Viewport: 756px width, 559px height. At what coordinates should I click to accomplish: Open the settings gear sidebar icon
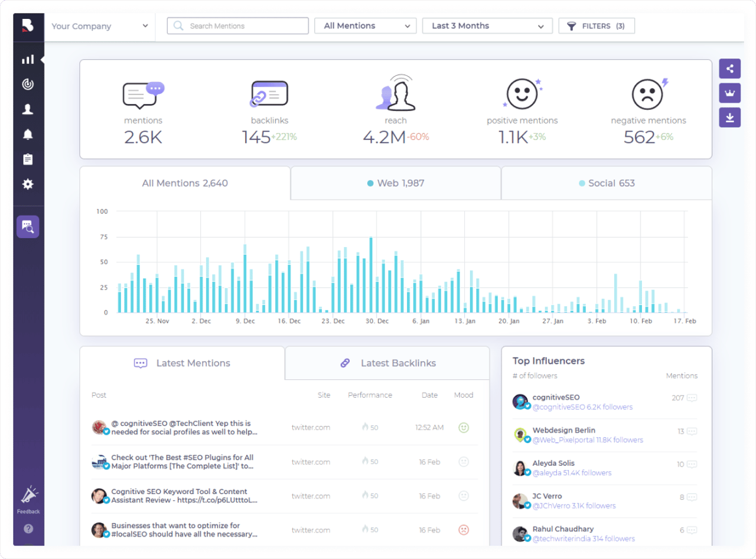(28, 184)
